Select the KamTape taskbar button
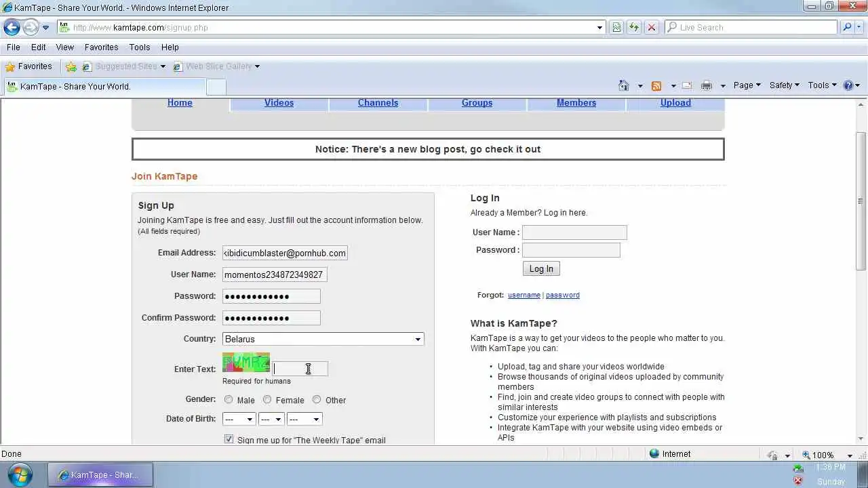The image size is (868, 488). tap(100, 475)
